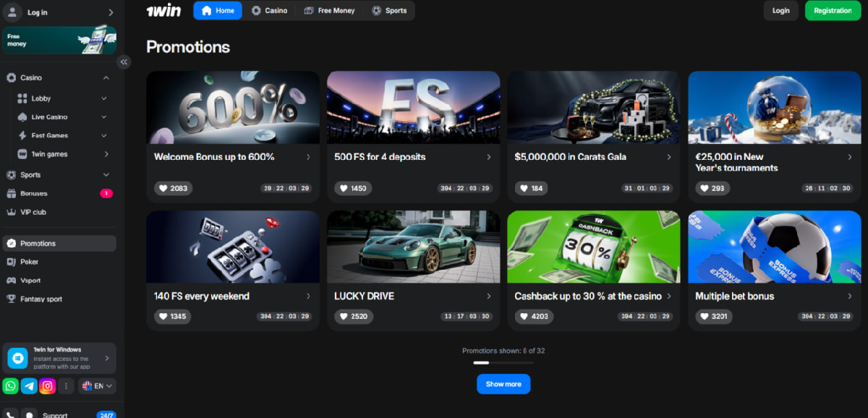This screenshot has width=868, height=418.
Task: Select Promotions in the sidebar
Action: point(59,244)
